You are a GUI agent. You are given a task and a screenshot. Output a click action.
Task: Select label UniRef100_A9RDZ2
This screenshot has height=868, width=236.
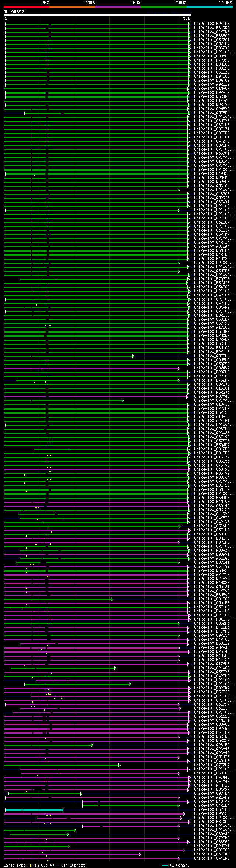click(212, 84)
